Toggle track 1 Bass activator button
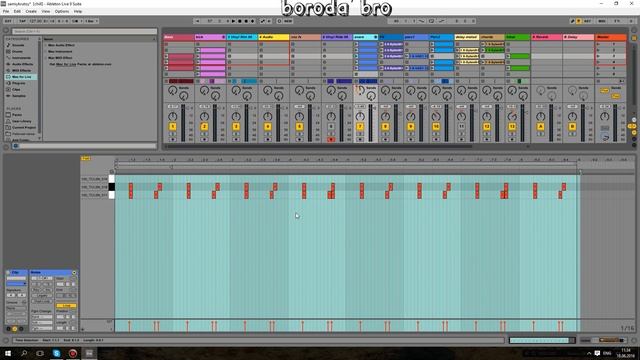The image size is (640, 360). (x=173, y=127)
